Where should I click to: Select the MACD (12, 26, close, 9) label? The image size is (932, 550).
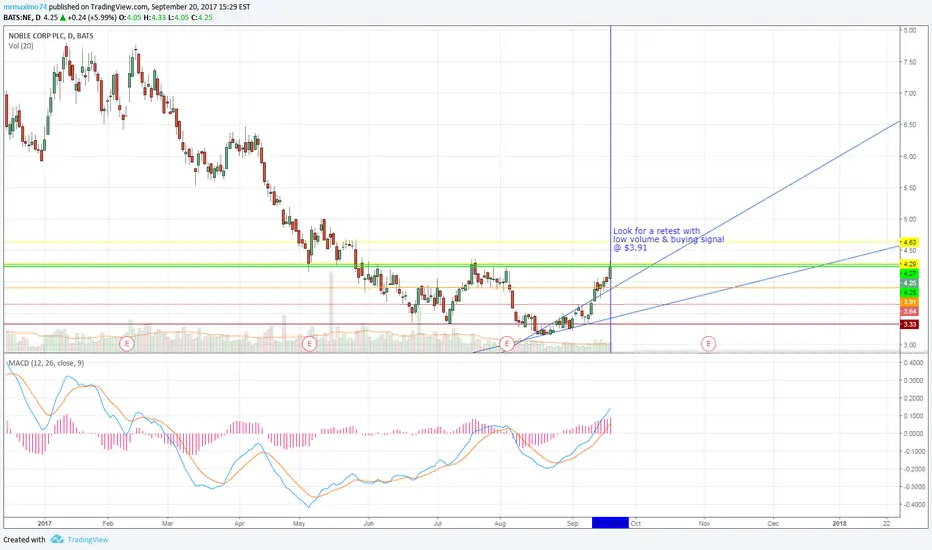point(46,363)
